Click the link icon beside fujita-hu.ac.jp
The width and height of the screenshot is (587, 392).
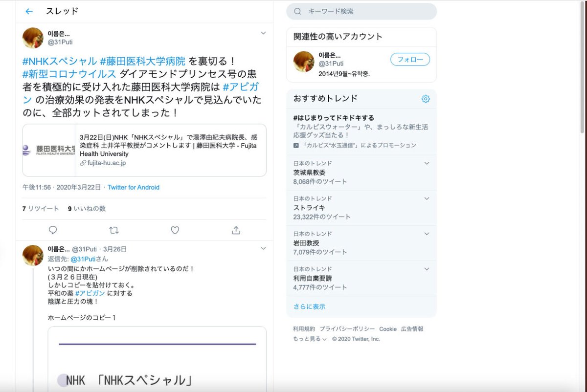(x=83, y=163)
